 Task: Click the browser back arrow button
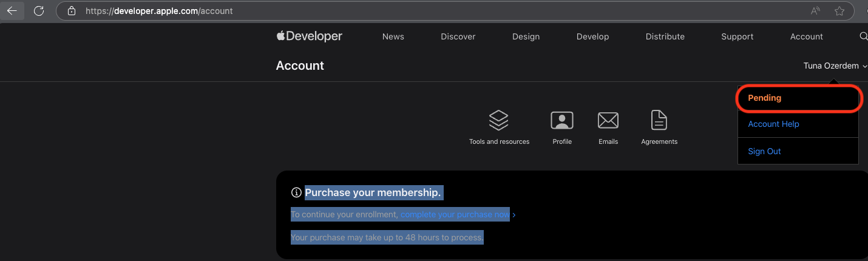tap(12, 11)
